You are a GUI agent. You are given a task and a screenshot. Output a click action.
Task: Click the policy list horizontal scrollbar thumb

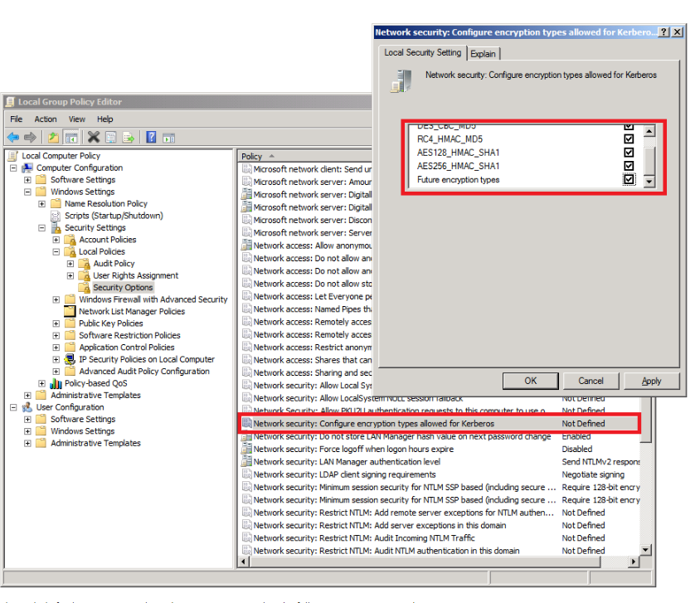point(425,562)
